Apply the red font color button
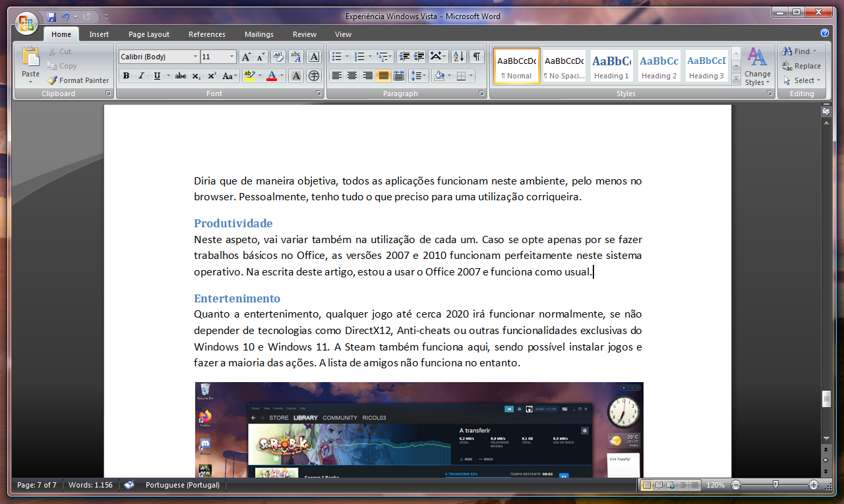The height and width of the screenshot is (504, 844). 271,76
